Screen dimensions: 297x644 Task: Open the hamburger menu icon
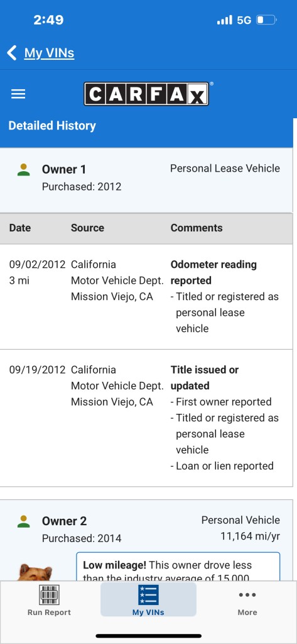18,94
